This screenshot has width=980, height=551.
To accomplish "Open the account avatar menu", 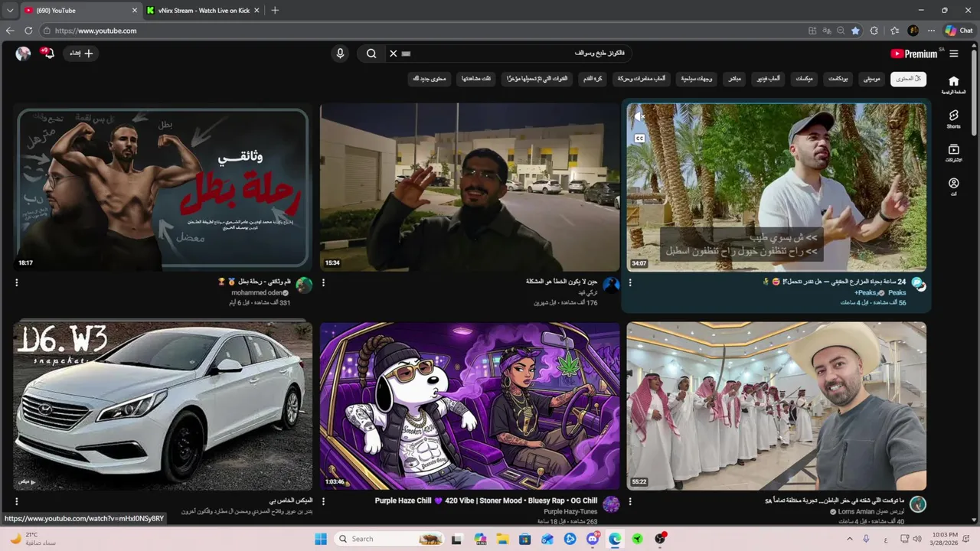I will 23,53.
